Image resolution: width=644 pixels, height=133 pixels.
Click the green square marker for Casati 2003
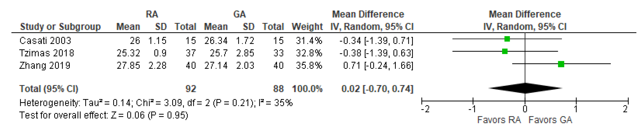507,39
